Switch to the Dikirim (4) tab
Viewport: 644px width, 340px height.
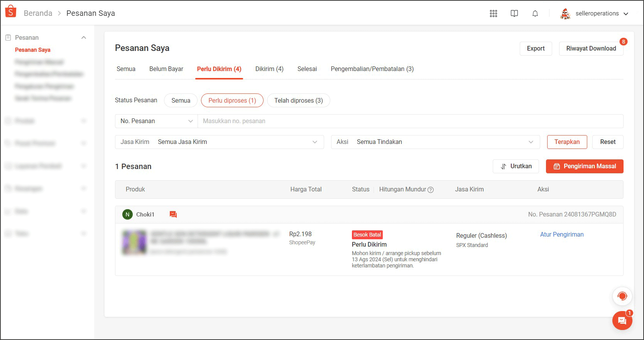click(269, 69)
